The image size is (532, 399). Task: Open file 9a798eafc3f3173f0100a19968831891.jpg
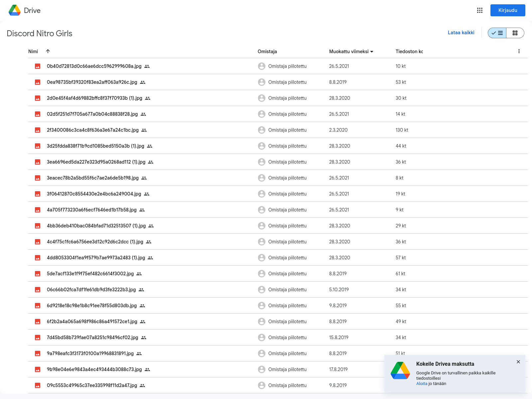pyautogui.click(x=90, y=353)
